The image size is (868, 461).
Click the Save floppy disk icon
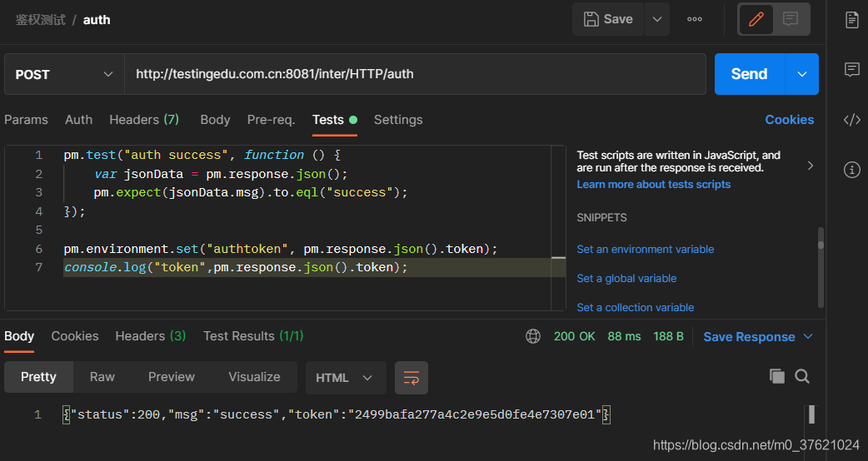(591, 19)
